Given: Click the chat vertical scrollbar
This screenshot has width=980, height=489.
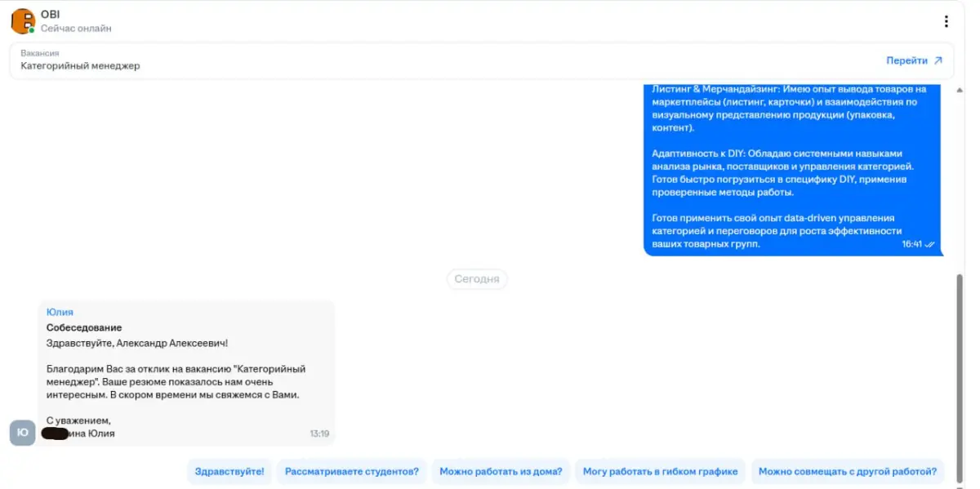Looking at the screenshot, I should [960, 367].
